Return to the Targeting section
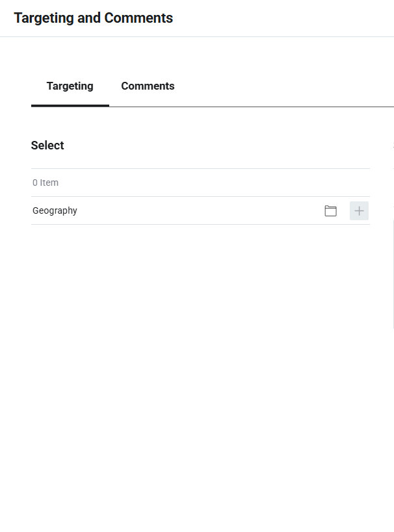 tap(70, 86)
